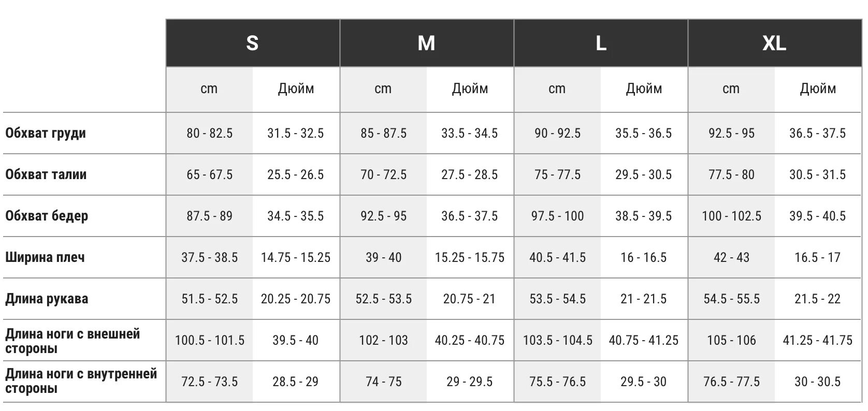
Task: Select the '97.5 - 100' hip cell
Action: coord(557,216)
